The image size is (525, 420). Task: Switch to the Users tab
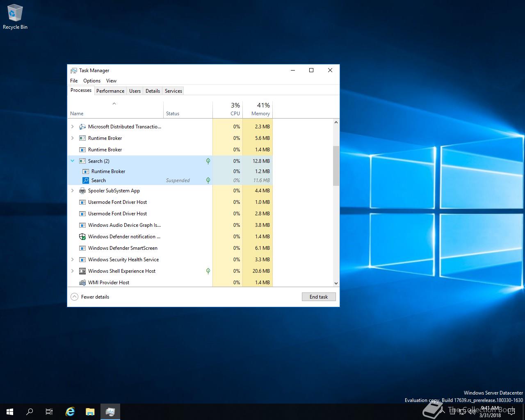(x=135, y=91)
